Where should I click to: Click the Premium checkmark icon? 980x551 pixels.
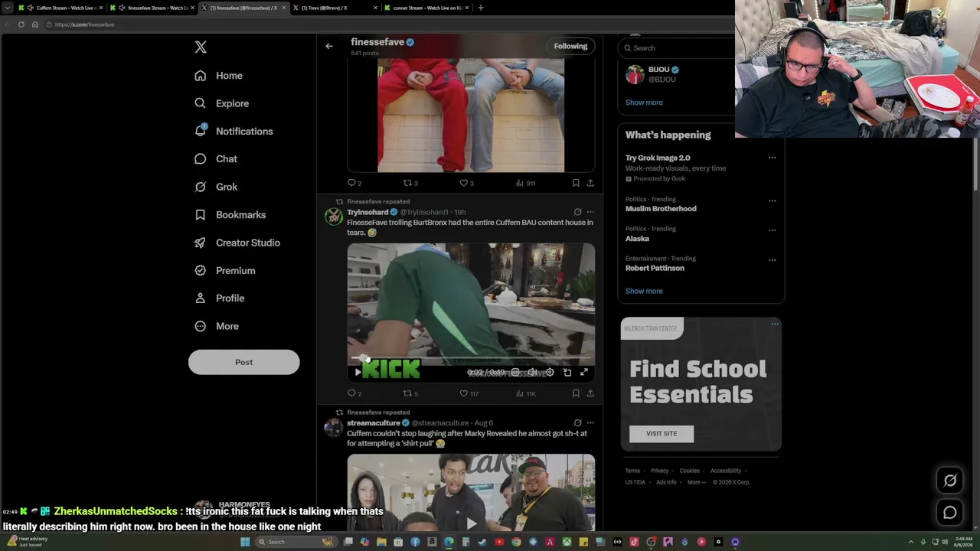tap(200, 270)
